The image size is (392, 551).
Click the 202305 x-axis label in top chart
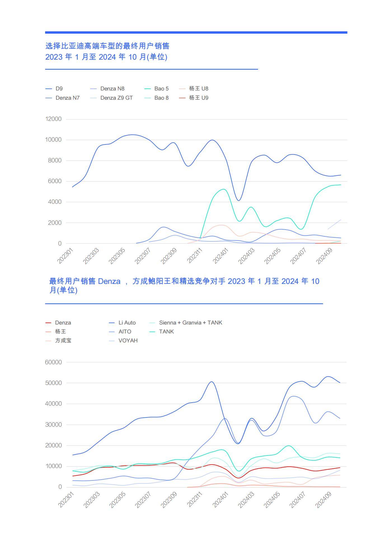point(117,256)
